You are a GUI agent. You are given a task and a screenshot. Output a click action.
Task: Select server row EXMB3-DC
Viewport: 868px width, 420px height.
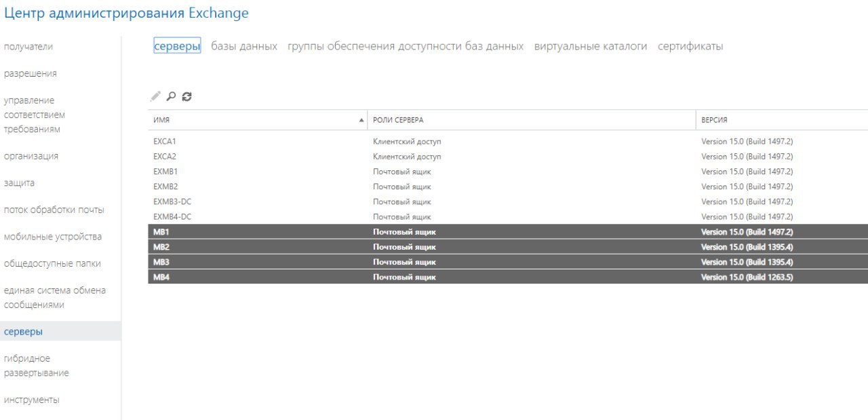coord(508,202)
